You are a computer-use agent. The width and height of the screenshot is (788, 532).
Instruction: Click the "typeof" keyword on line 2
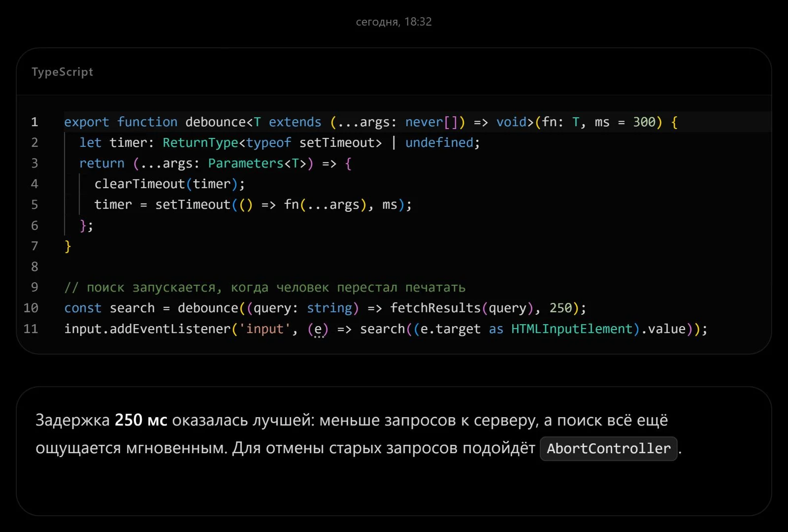click(269, 143)
